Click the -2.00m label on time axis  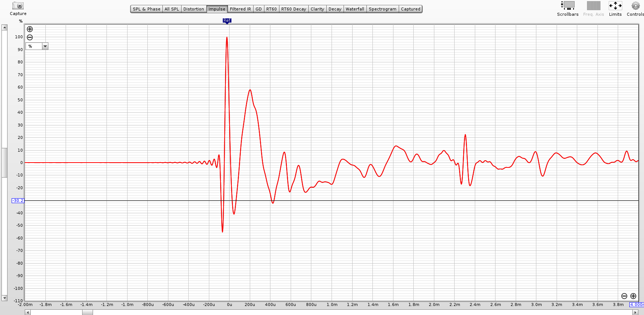click(26, 304)
